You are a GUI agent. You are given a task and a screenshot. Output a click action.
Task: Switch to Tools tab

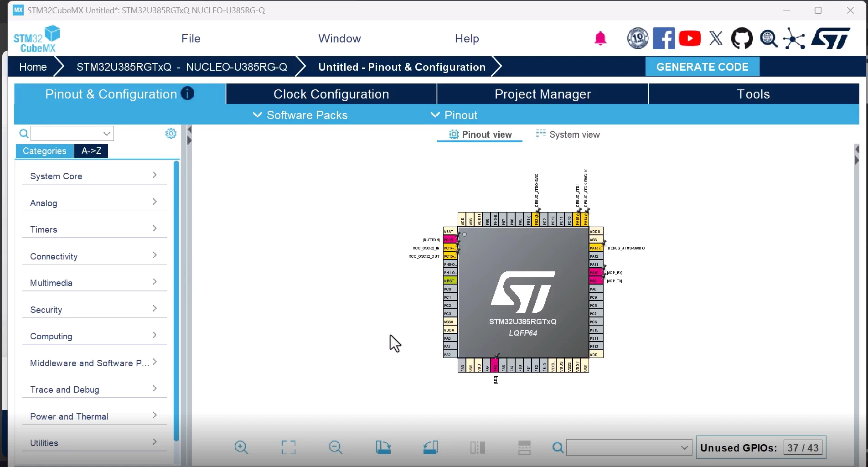pos(754,94)
